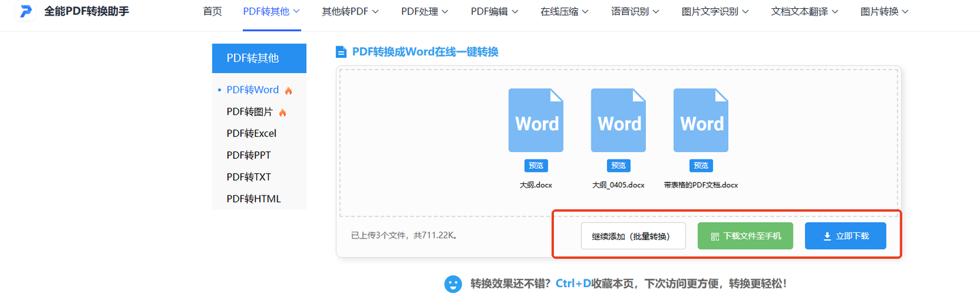Click the flame icon next to PDF转Word
This screenshot has height=306, width=980.
[289, 90]
